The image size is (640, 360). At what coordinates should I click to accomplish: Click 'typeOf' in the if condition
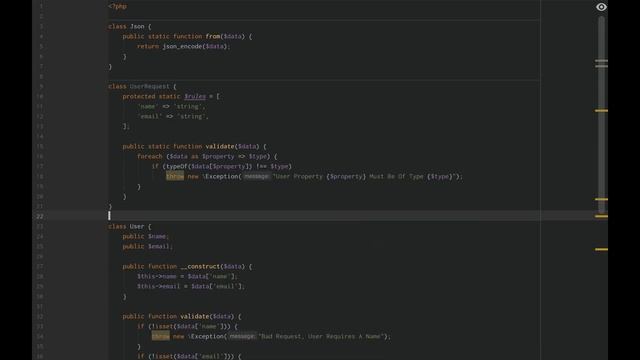point(177,167)
